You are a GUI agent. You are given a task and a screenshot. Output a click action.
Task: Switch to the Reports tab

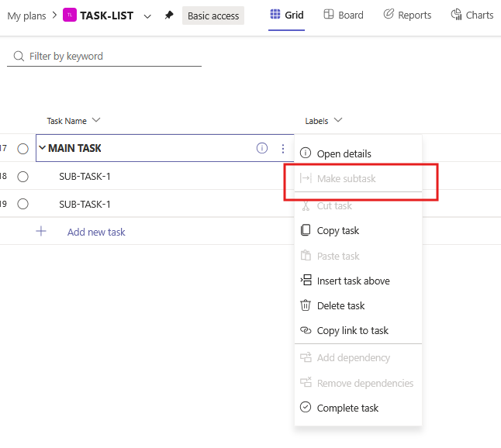pyautogui.click(x=408, y=15)
